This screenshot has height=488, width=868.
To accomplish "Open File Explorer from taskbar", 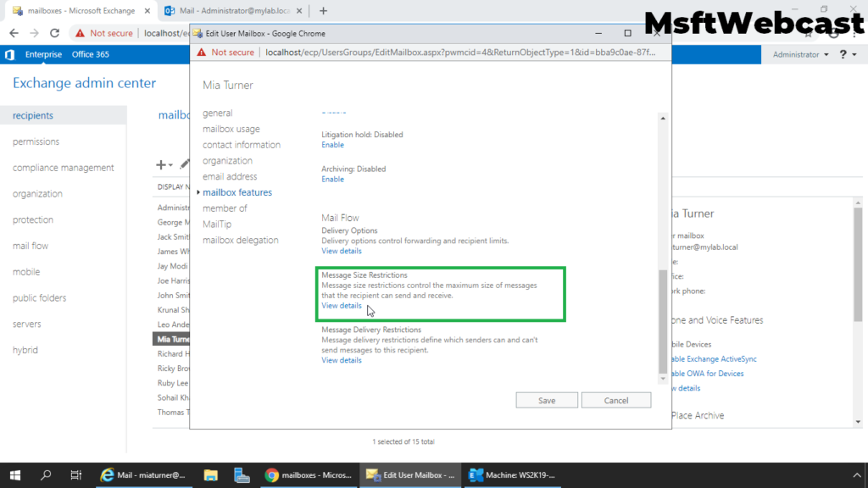I will 210,474.
